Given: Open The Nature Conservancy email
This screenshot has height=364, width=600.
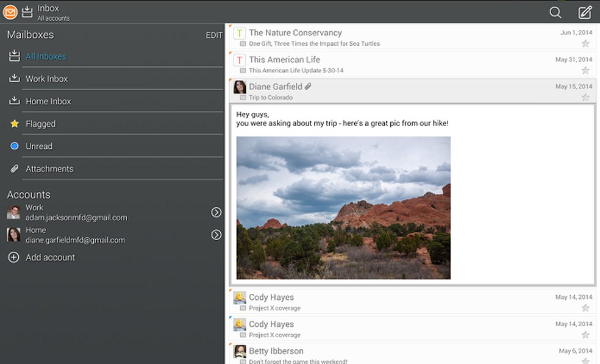Looking at the screenshot, I should point(413,37).
